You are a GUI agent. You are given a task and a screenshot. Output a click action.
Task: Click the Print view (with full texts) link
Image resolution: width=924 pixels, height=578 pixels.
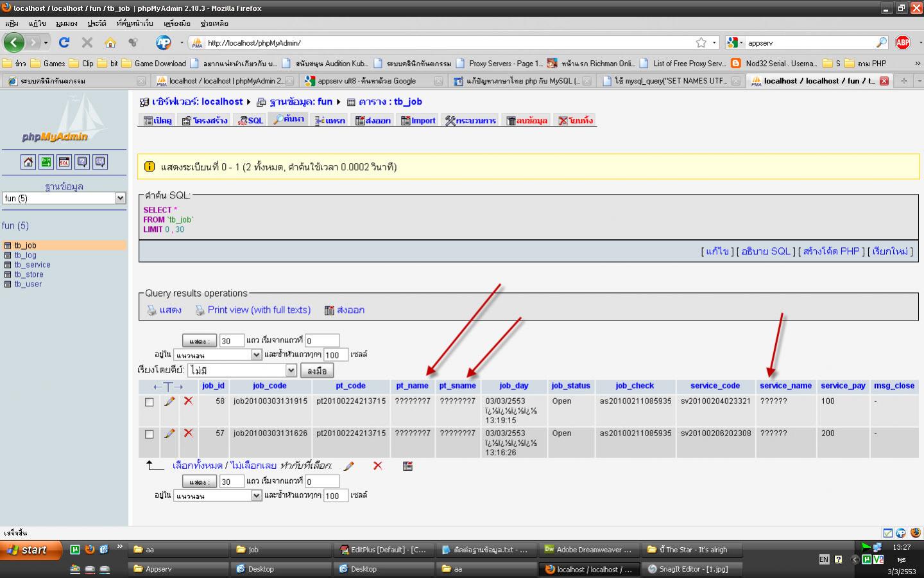(259, 310)
